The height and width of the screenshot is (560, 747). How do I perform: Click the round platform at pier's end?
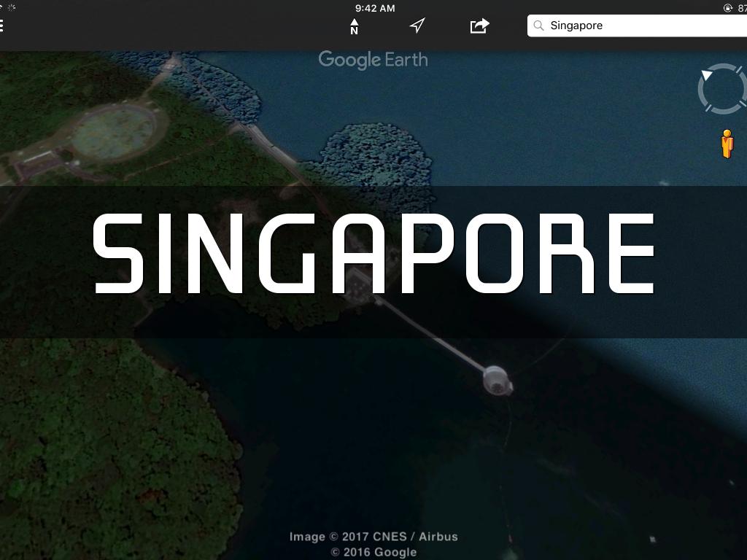click(x=496, y=380)
